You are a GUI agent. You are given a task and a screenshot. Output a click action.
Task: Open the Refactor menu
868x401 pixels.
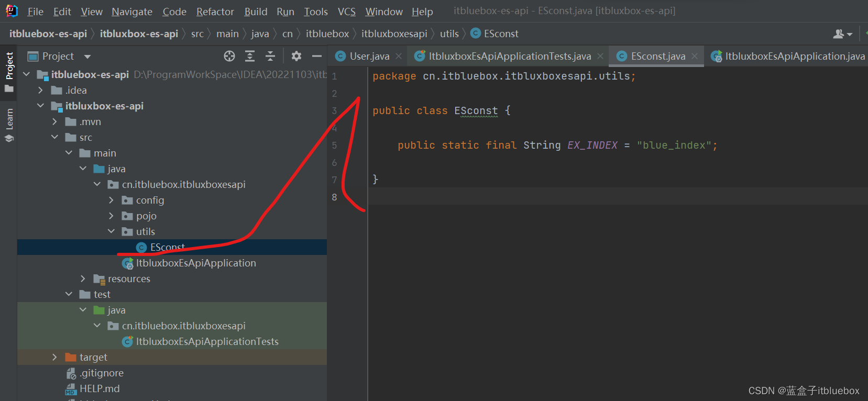(215, 12)
